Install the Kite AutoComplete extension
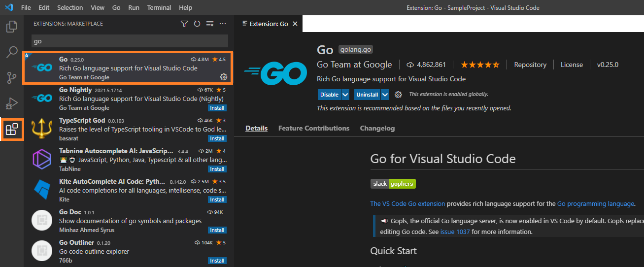This screenshot has height=267, width=644. coord(217,200)
